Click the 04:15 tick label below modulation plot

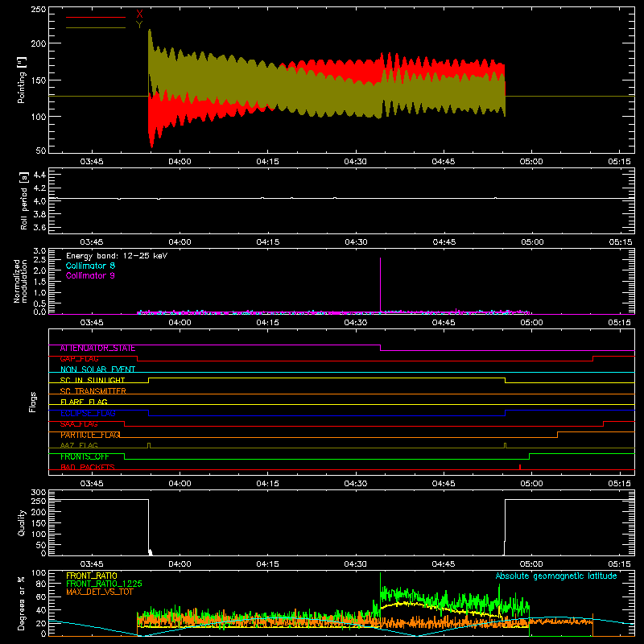coord(267,323)
